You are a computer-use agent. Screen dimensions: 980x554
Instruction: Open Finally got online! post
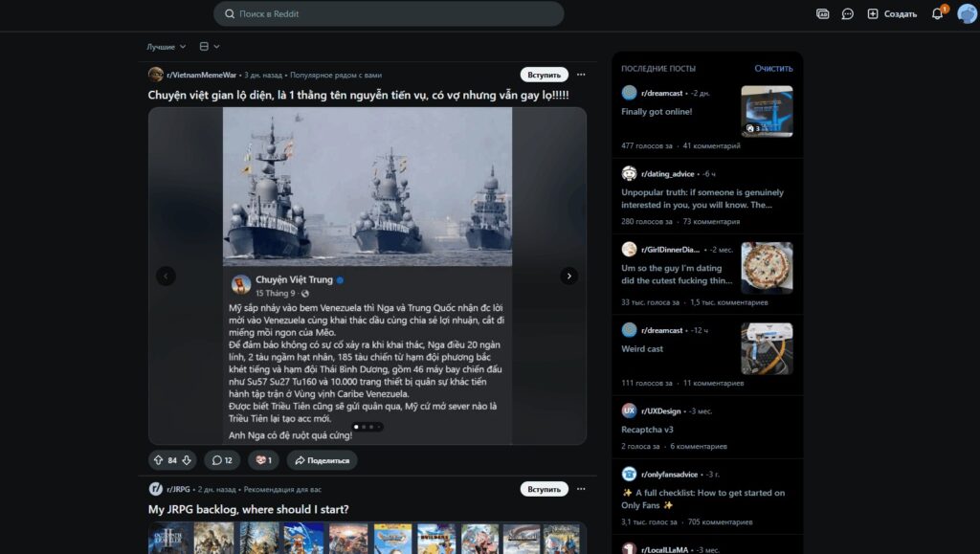click(657, 112)
